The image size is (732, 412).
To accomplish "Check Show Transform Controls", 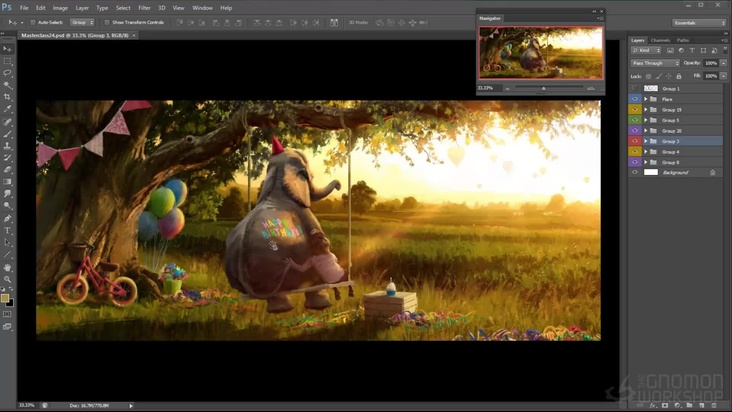I will tap(107, 22).
